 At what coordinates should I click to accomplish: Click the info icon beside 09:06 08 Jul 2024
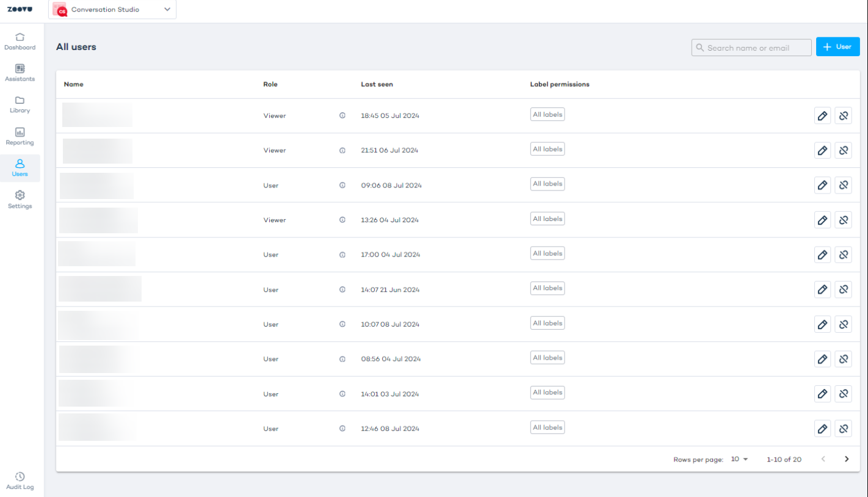[342, 186]
